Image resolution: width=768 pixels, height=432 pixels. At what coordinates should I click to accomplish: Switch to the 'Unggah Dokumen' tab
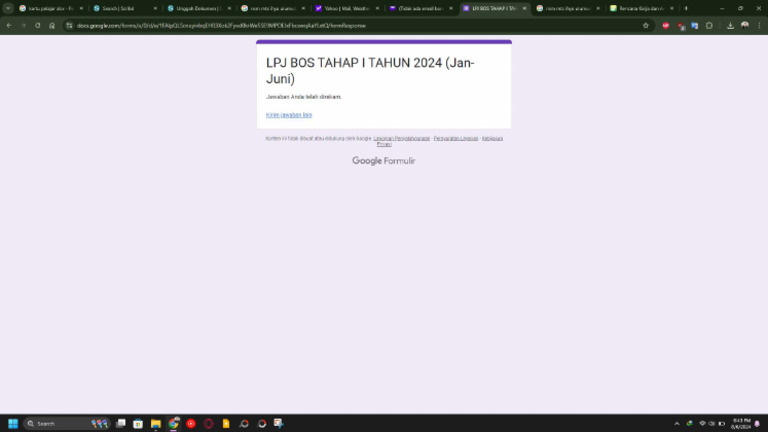pyautogui.click(x=199, y=8)
